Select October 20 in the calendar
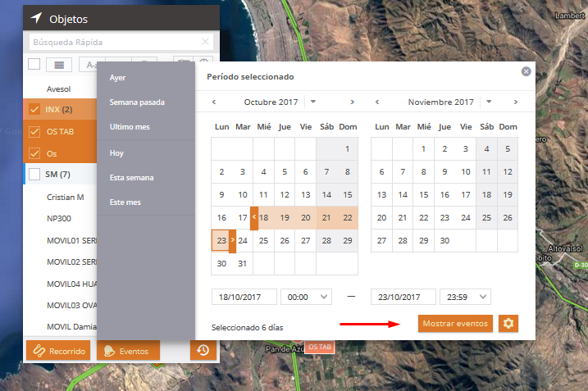This screenshot has height=391, width=588. pos(306,218)
